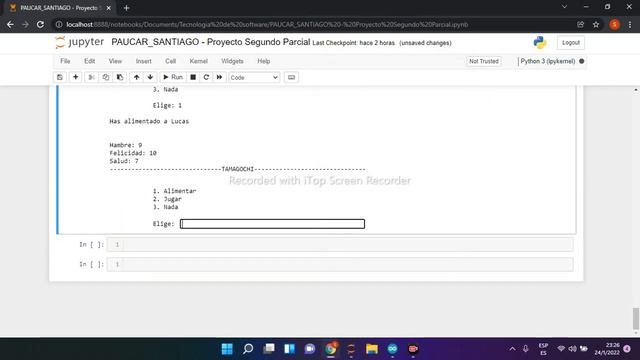Move the selected cell up
This screenshot has width=640, height=360.
coord(136,77)
